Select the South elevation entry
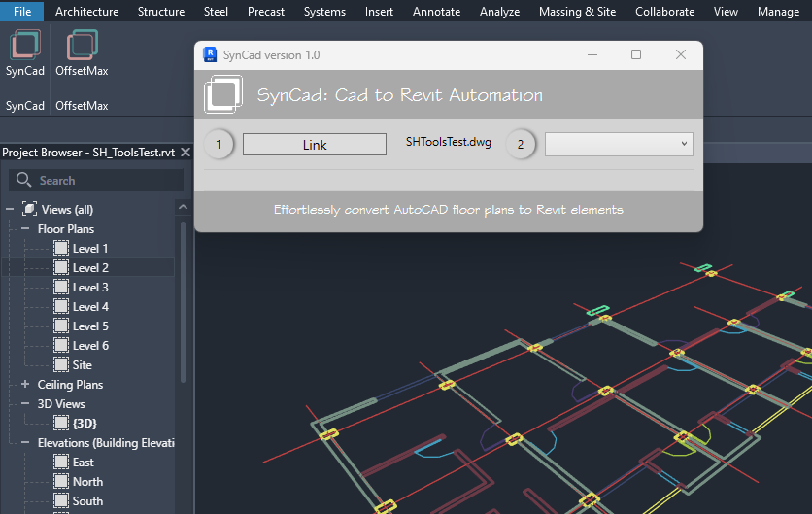The image size is (812, 514). 88,500
